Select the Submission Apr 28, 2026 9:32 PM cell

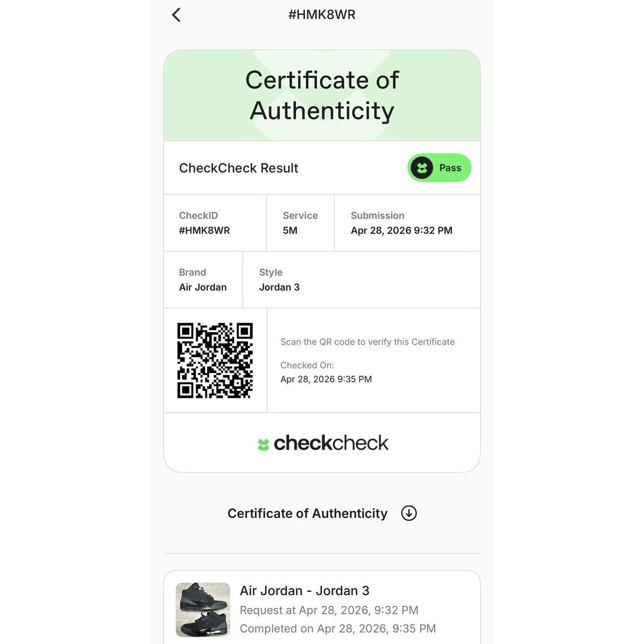[x=407, y=223]
